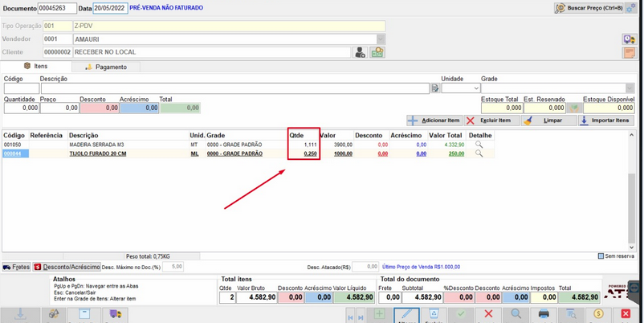Click the Buscar Preço button
The image size is (644, 323).
click(x=589, y=8)
